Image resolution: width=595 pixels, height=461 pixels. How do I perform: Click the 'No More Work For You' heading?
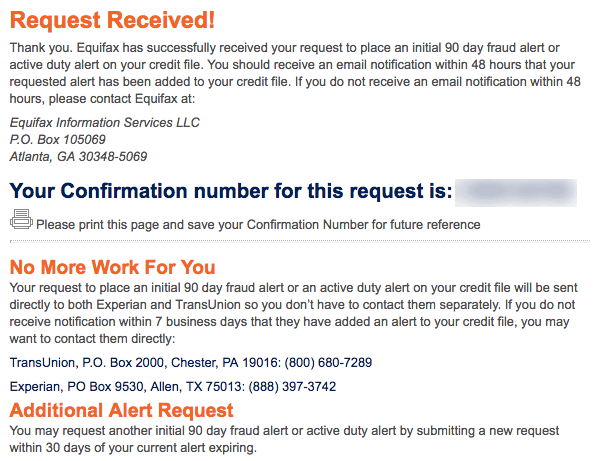(x=112, y=267)
